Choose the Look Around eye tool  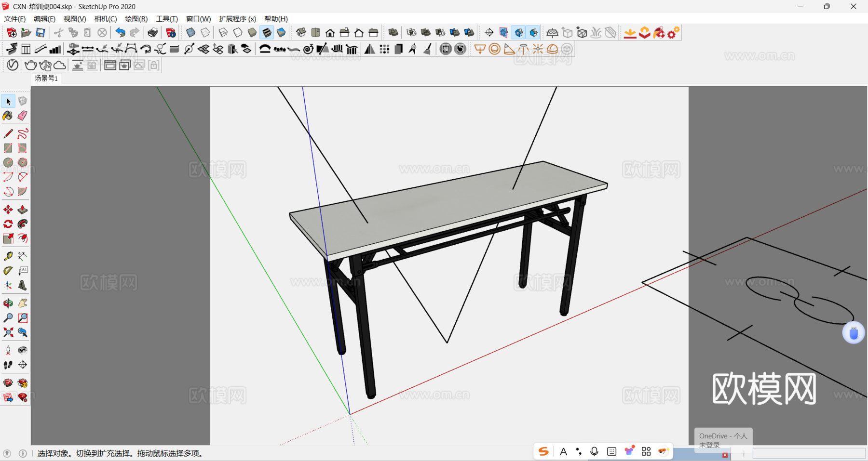click(23, 350)
